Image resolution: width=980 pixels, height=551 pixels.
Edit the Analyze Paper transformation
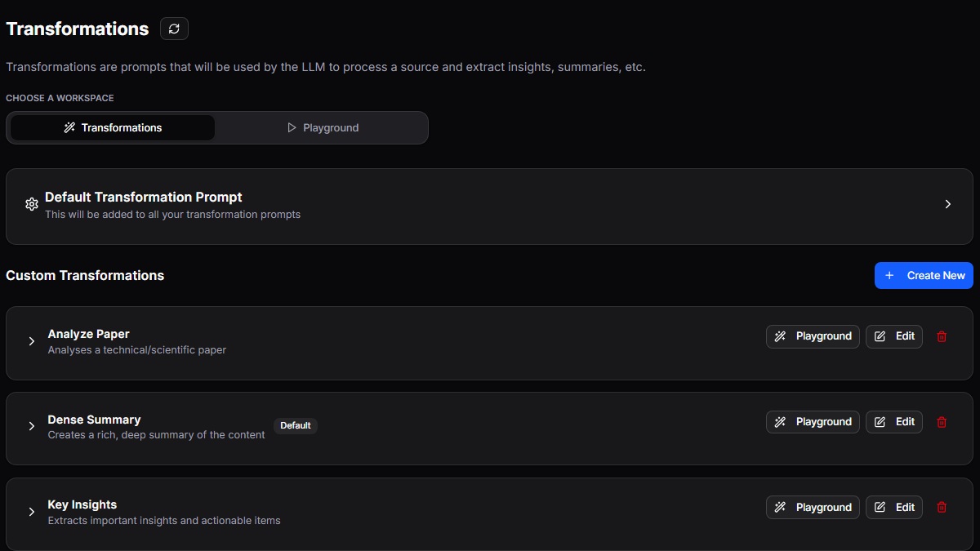coord(894,336)
